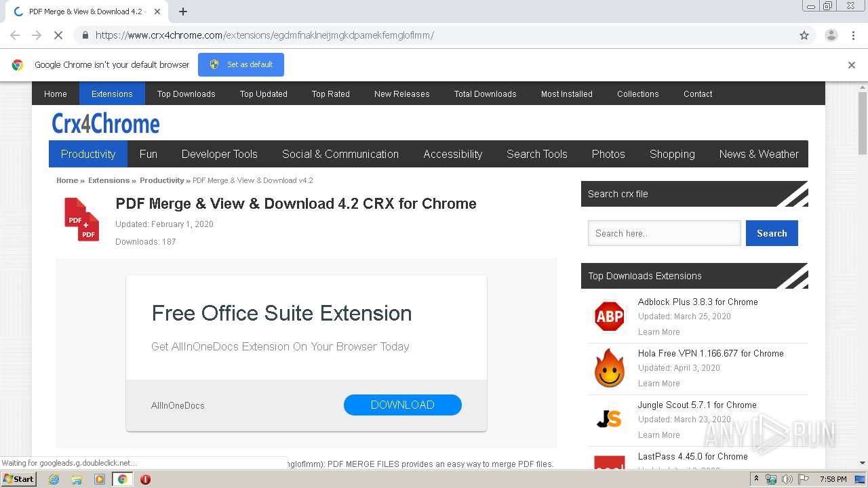Go to Top Rated
Image resolution: width=868 pixels, height=488 pixels.
coord(331,94)
